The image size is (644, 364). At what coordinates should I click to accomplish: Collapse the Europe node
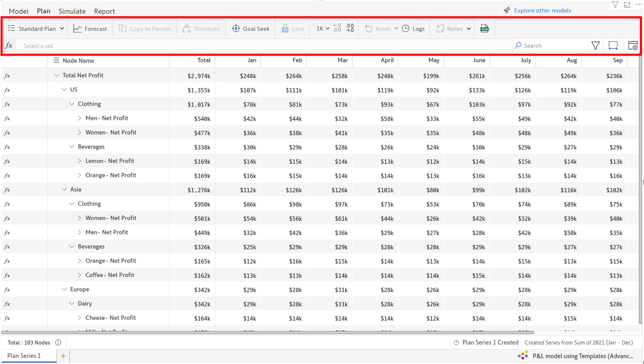pyautogui.click(x=64, y=289)
